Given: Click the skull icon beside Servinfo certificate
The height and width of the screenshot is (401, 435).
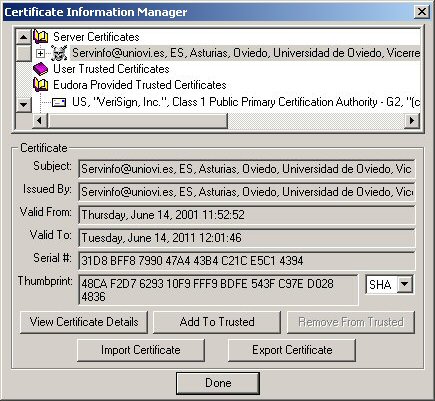Looking at the screenshot, I should 59,53.
